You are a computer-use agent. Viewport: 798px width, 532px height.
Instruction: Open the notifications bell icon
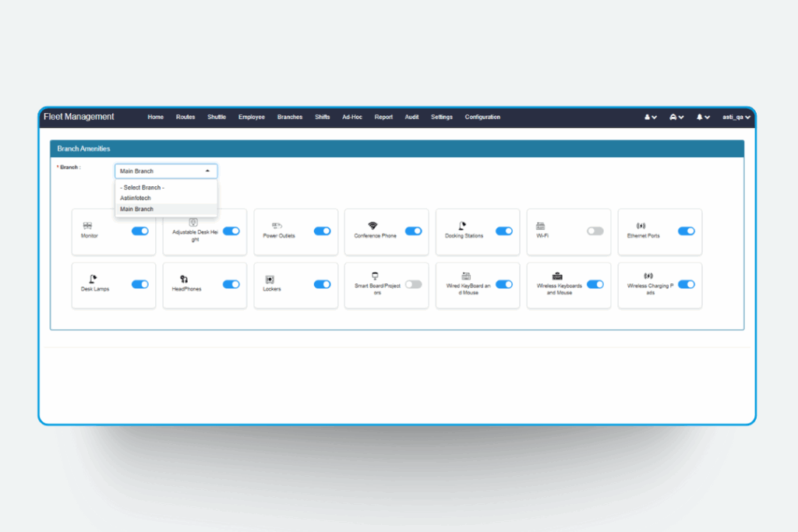pos(701,117)
